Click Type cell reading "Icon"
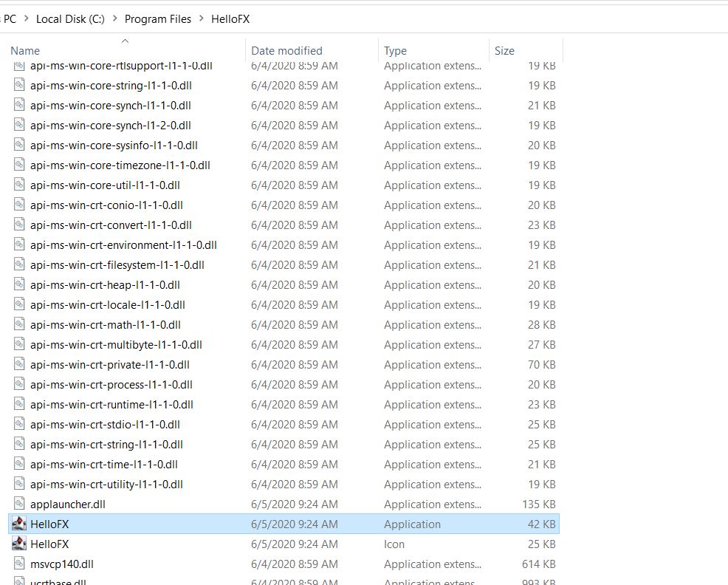Screen dimensions: 728x585 tap(394, 544)
